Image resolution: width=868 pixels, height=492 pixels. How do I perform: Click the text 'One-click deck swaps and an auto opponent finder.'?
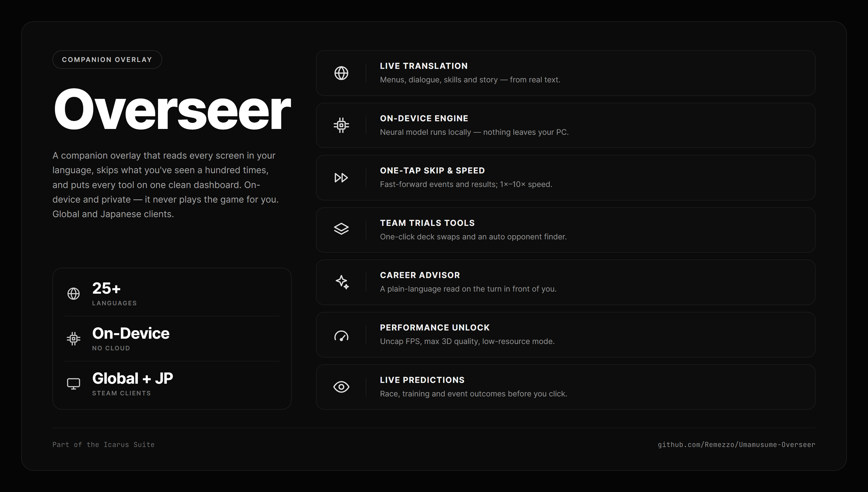[x=473, y=237]
